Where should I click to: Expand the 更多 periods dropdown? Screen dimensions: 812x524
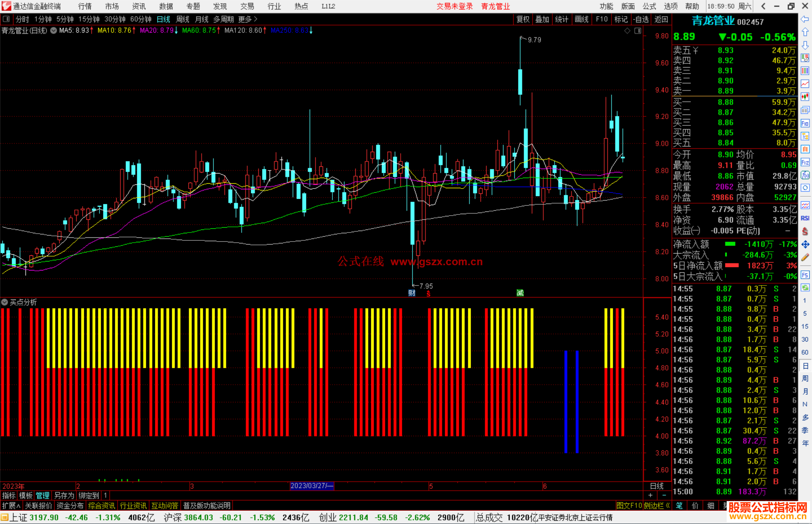pos(248,19)
